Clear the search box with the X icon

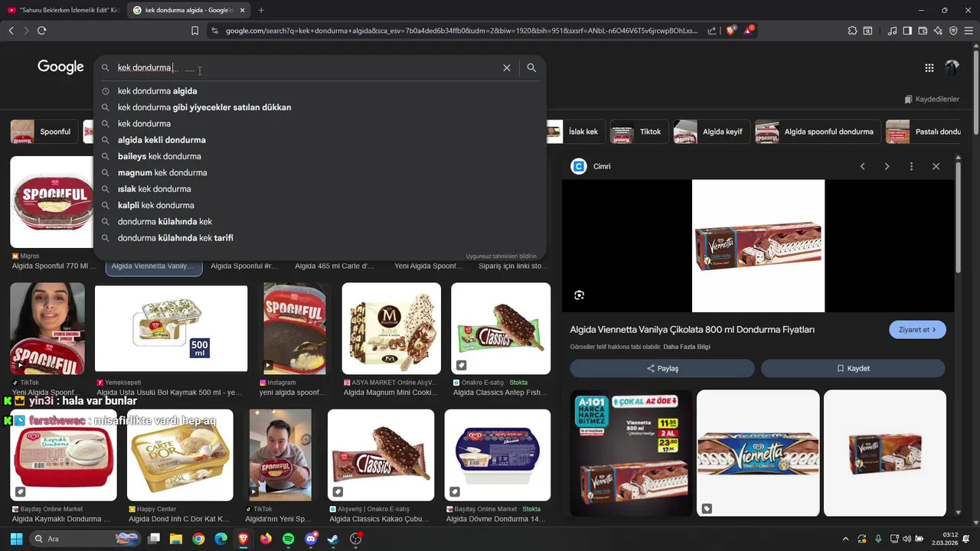pyautogui.click(x=506, y=68)
